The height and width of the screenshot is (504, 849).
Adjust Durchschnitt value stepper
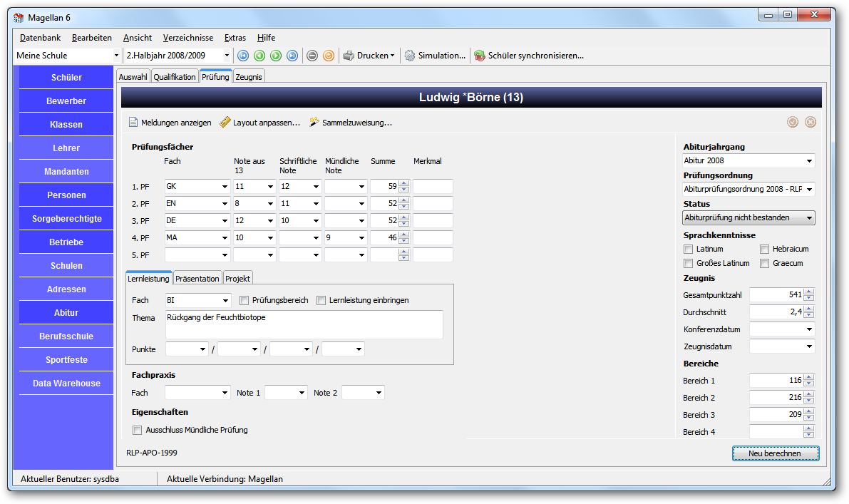pos(809,312)
